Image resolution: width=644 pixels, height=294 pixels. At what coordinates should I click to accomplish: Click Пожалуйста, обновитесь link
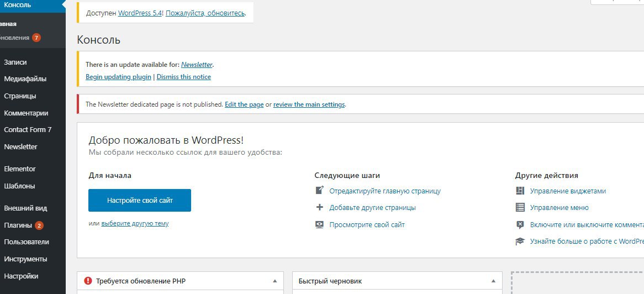(x=206, y=13)
